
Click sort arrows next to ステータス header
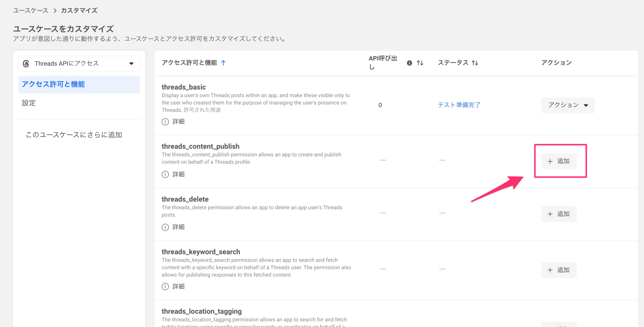coord(475,63)
